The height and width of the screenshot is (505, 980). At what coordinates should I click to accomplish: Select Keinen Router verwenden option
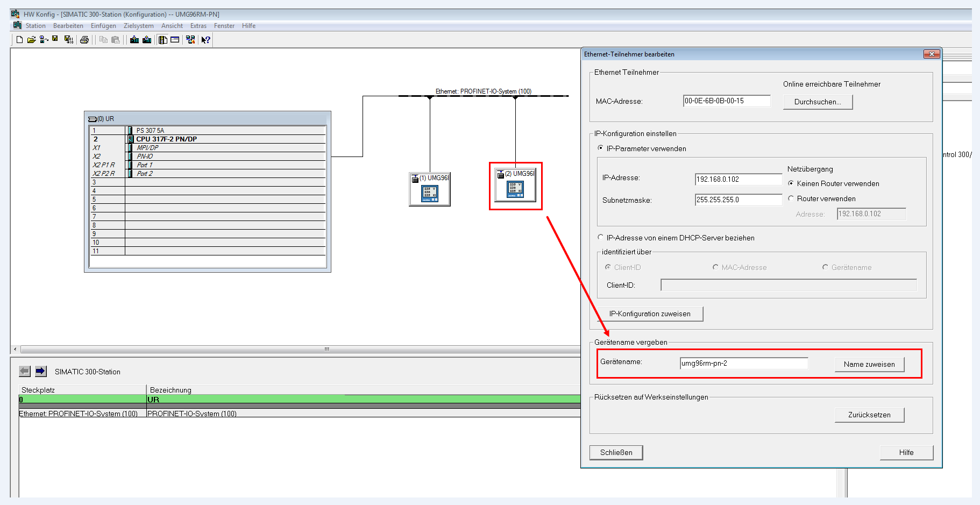pyautogui.click(x=791, y=183)
